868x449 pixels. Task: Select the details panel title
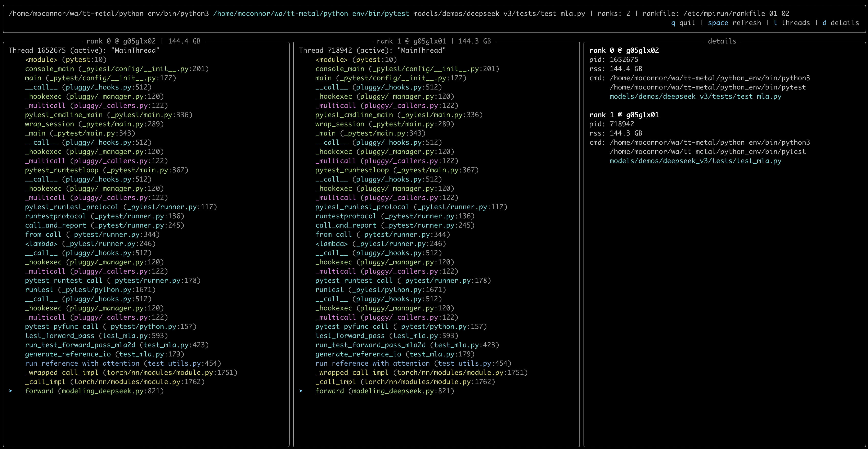pyautogui.click(x=722, y=41)
